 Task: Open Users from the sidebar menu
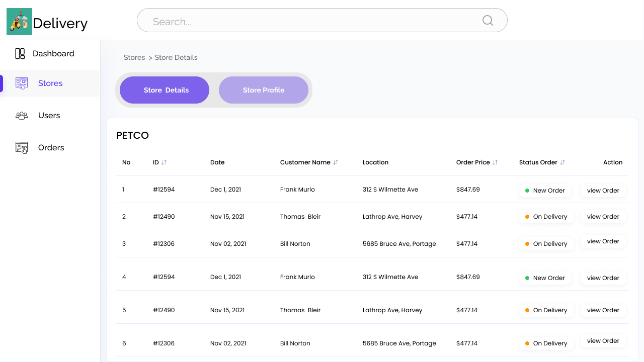pyautogui.click(x=49, y=116)
